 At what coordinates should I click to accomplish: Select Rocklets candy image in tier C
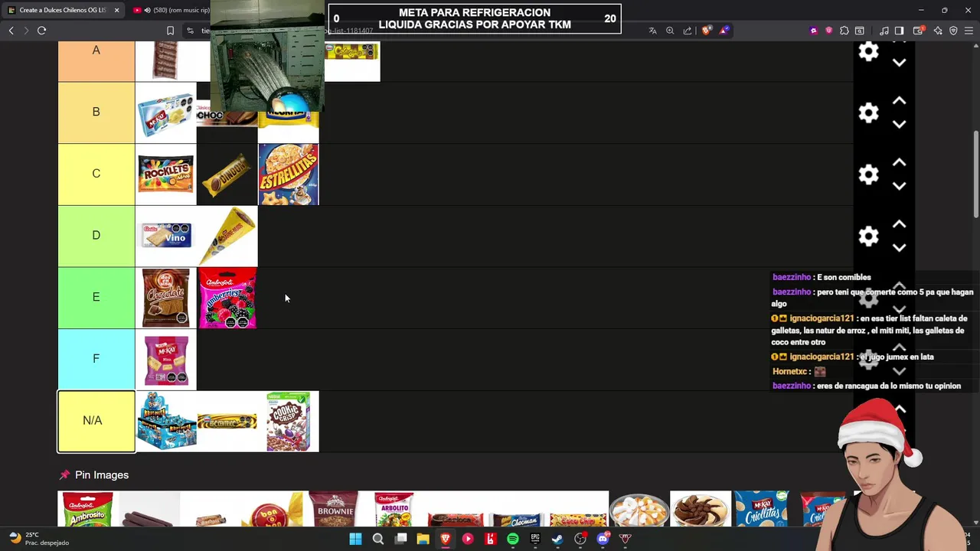(165, 174)
